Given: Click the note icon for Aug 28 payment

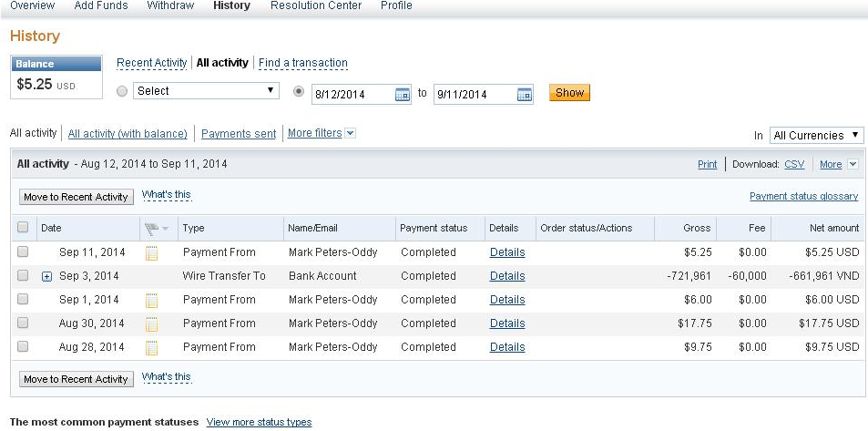Looking at the screenshot, I should 152,347.
